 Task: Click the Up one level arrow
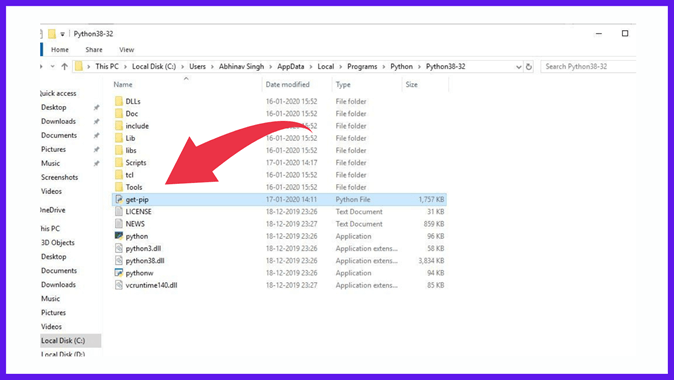[64, 66]
